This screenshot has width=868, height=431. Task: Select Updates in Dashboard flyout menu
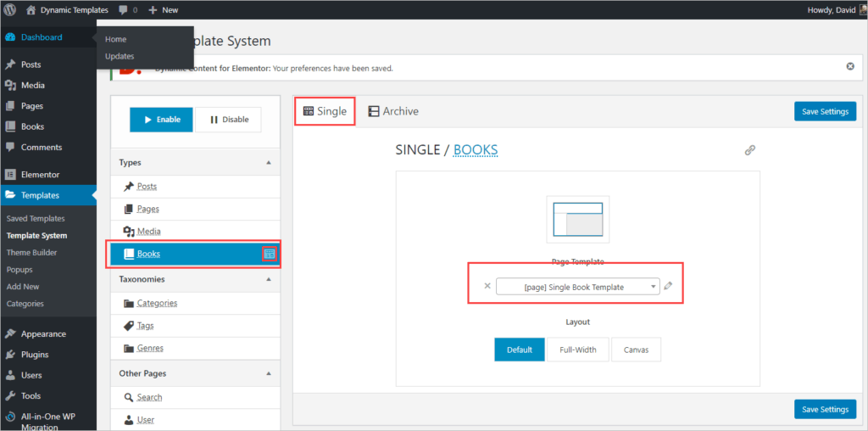point(120,56)
